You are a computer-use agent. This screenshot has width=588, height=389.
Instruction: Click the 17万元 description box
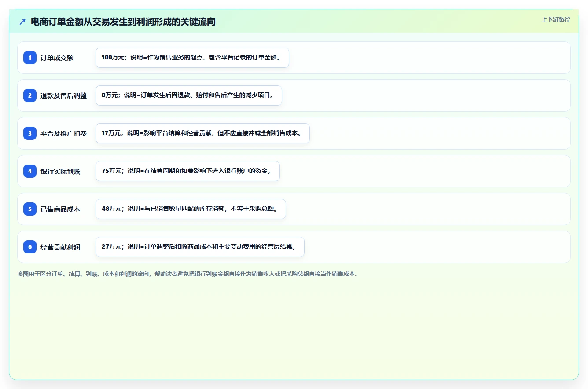(202, 133)
